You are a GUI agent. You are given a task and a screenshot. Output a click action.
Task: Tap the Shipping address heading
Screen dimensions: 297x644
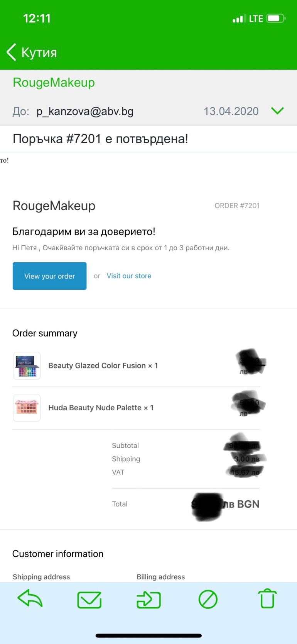(x=41, y=577)
